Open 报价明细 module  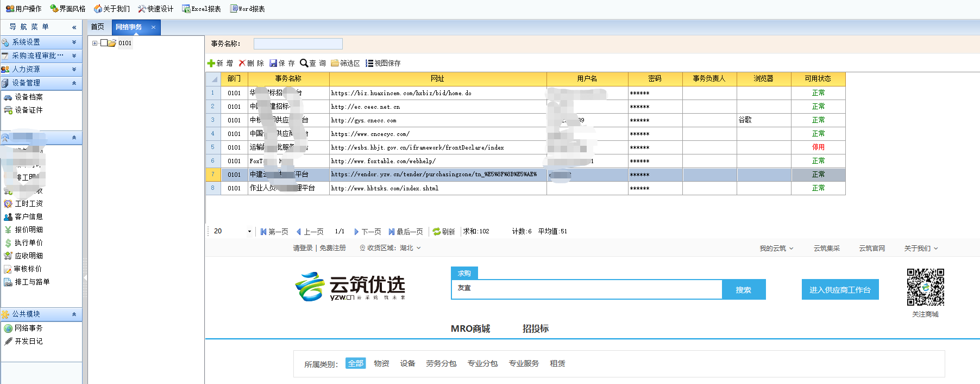click(23, 230)
